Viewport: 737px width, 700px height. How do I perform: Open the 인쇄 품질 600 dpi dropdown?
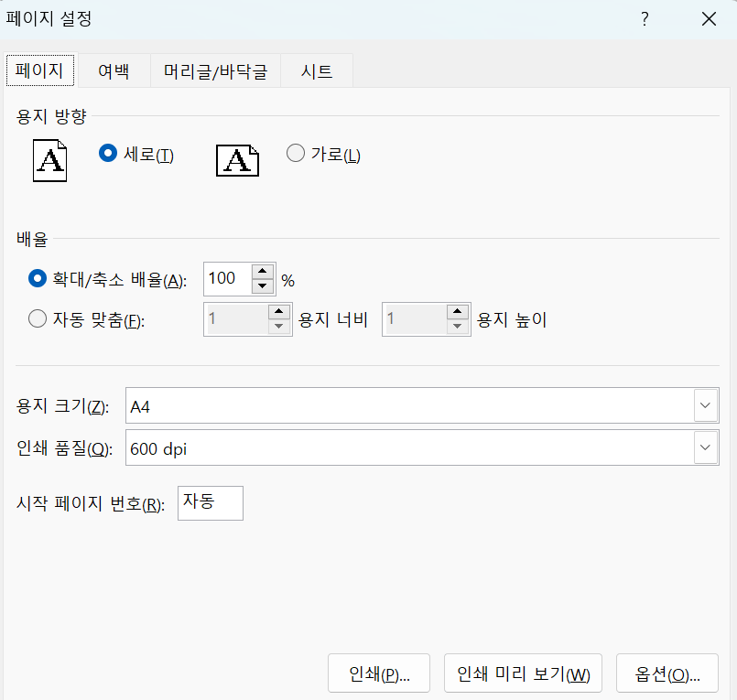tap(704, 447)
